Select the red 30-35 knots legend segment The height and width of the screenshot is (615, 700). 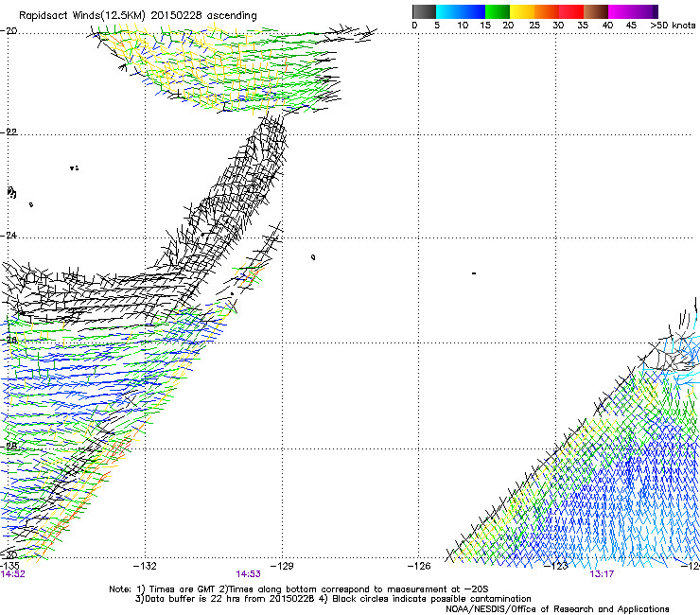pyautogui.click(x=571, y=11)
